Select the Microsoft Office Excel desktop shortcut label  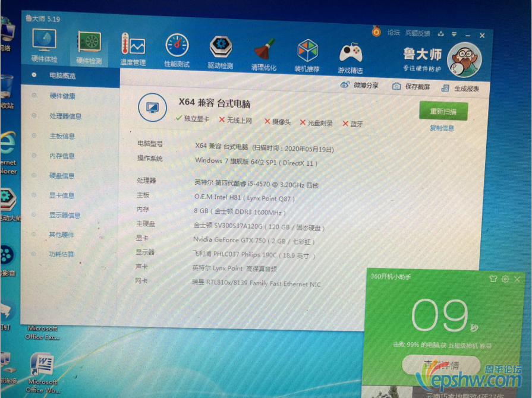tap(42, 332)
